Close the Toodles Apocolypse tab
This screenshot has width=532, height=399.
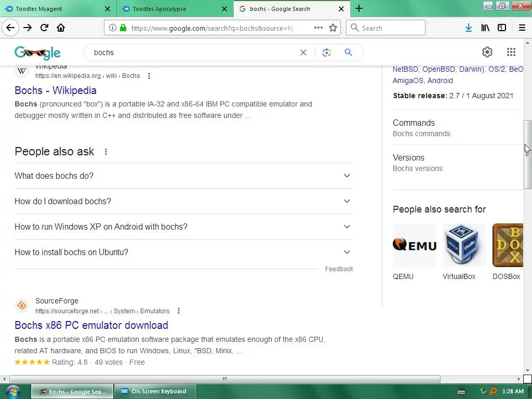point(224,9)
